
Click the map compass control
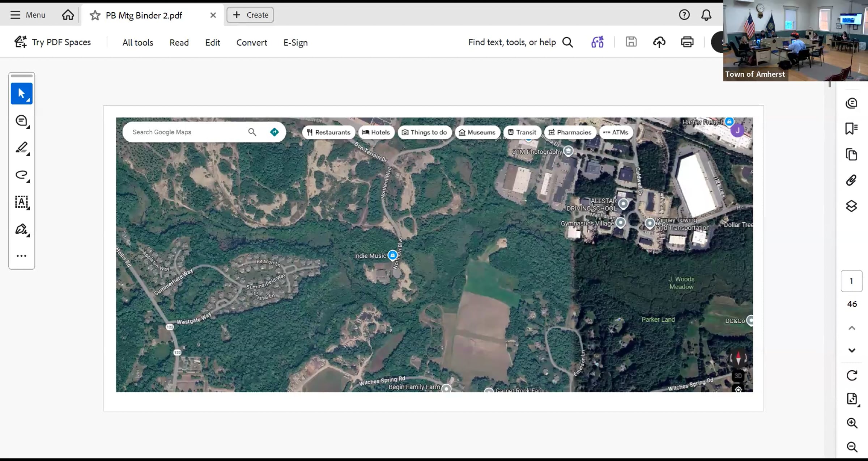(x=738, y=358)
